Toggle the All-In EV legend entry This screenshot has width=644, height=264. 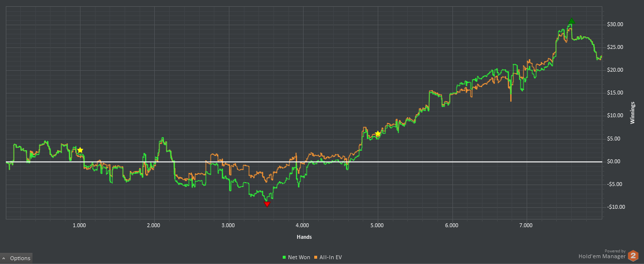(328, 257)
